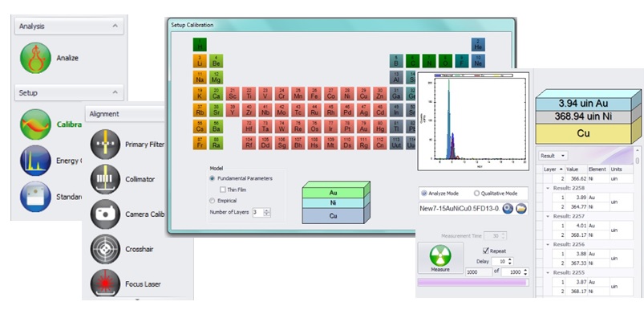
Task: Pick the Au element in periodic table
Action: tap(363, 128)
